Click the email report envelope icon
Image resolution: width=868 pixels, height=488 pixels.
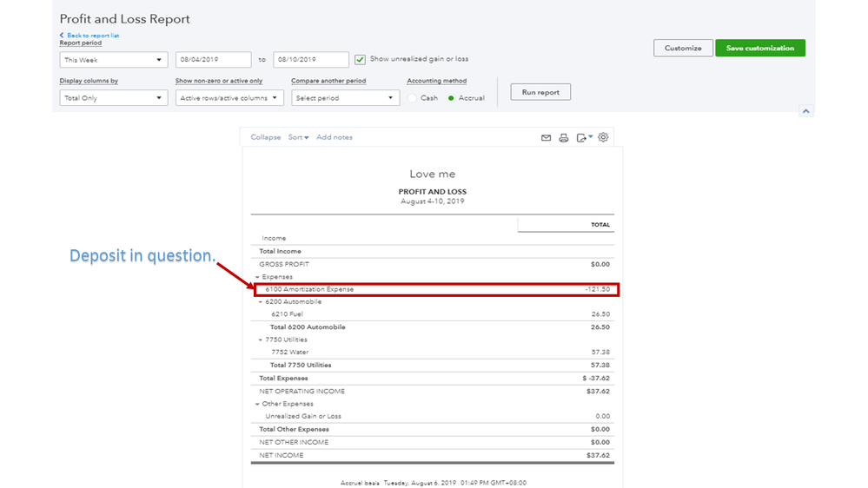click(x=546, y=138)
